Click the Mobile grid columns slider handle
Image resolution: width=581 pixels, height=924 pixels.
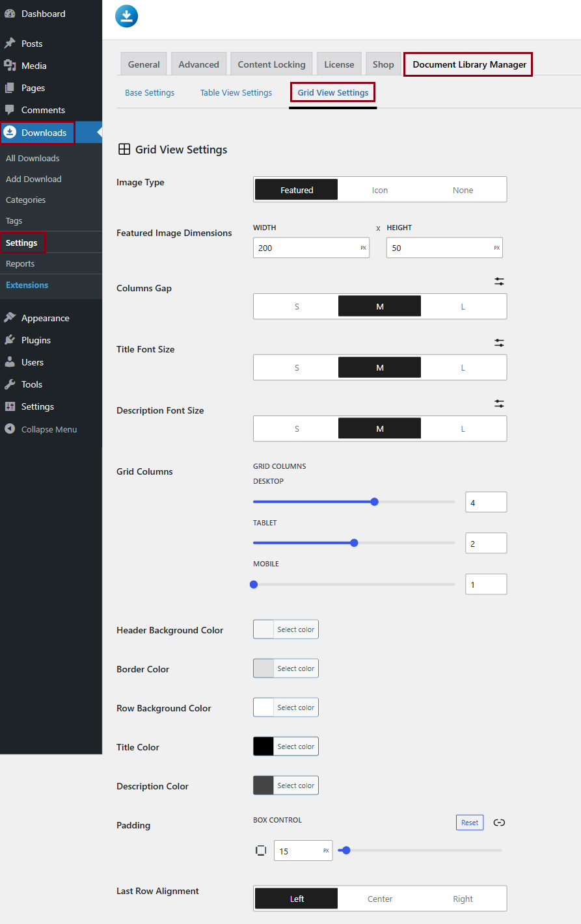click(254, 585)
